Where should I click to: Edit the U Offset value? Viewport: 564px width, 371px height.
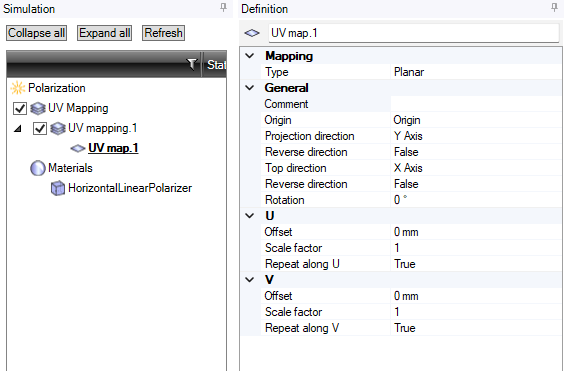(476, 232)
